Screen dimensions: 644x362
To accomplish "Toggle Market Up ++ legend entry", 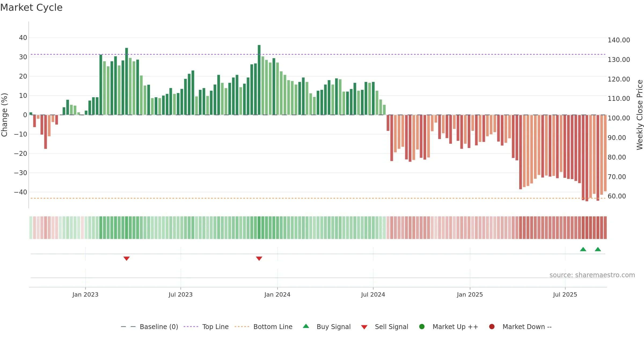I will tap(449, 327).
